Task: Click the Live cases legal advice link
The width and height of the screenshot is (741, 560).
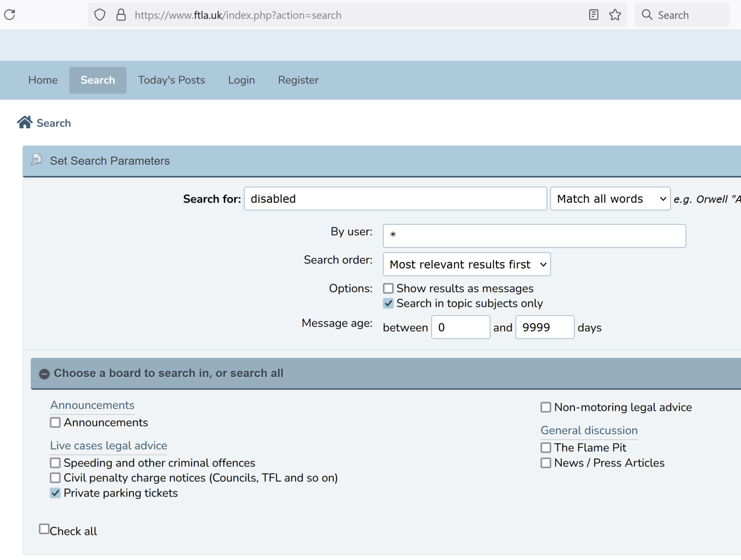Action: tap(108, 445)
